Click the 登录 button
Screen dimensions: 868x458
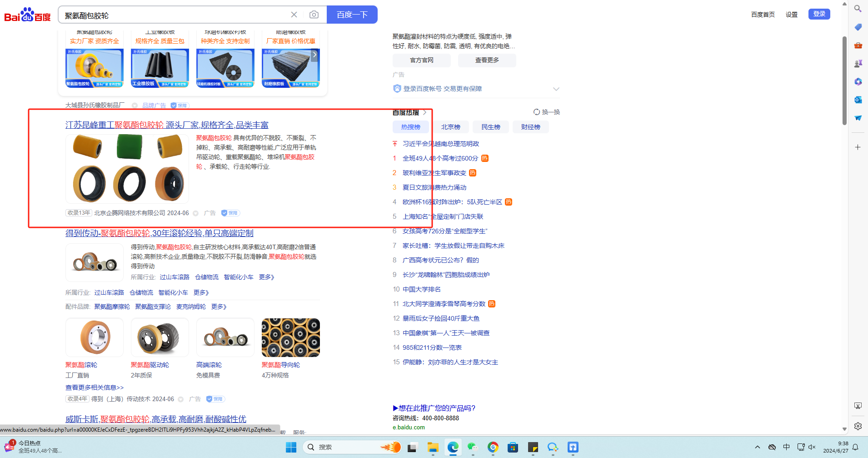click(819, 14)
